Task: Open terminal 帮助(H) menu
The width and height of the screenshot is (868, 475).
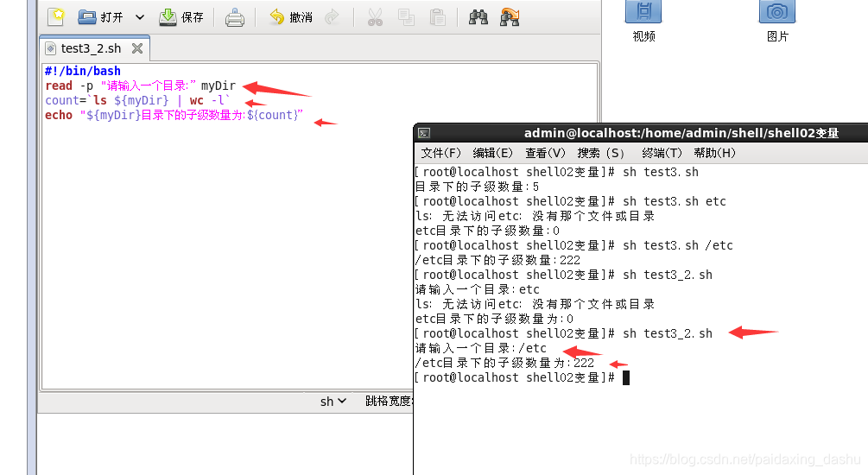Action: click(x=714, y=153)
